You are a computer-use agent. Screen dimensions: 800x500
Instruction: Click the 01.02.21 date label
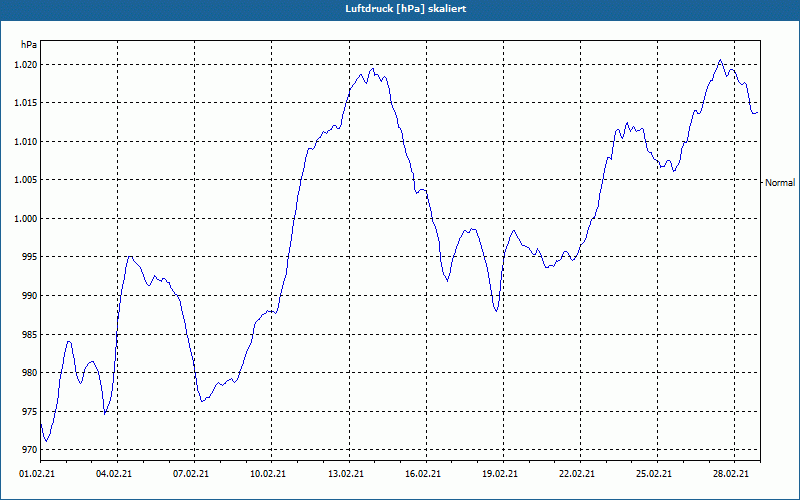37,474
